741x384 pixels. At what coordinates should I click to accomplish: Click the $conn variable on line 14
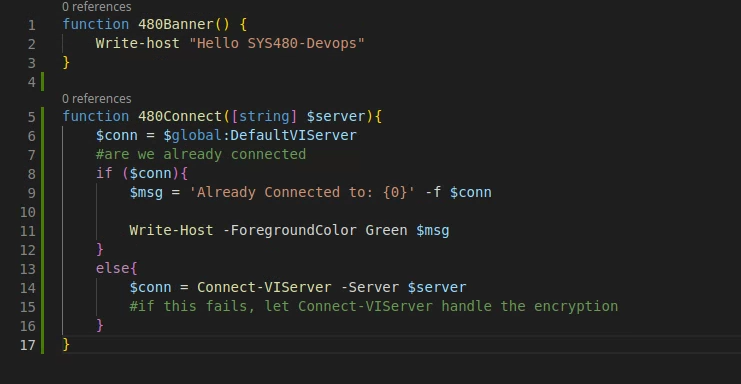tap(150, 288)
